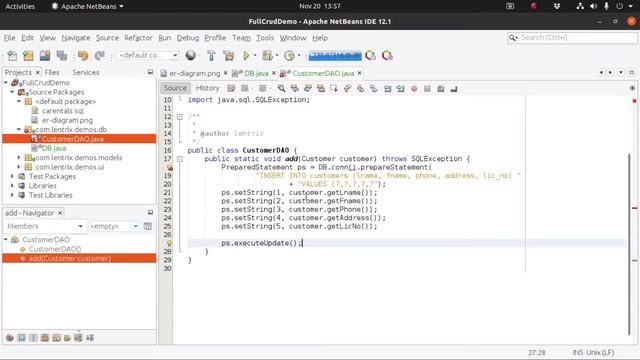640x360 pixels.
Task: Click the New Project toolbar icon
Action: 28,56
